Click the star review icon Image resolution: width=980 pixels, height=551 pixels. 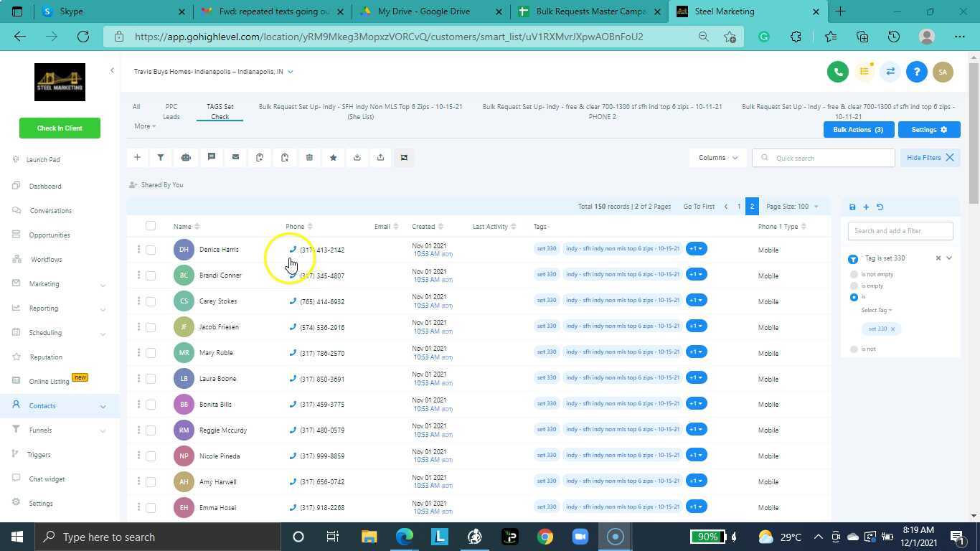pyautogui.click(x=333, y=158)
